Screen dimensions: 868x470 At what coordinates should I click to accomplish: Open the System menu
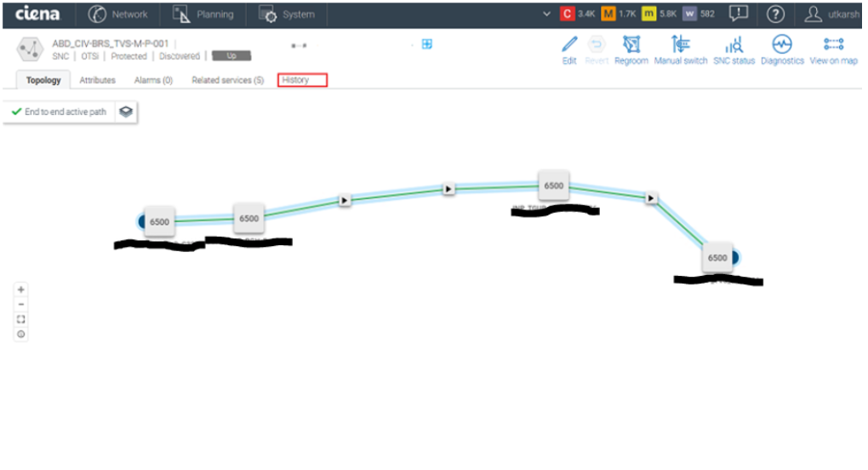click(286, 14)
